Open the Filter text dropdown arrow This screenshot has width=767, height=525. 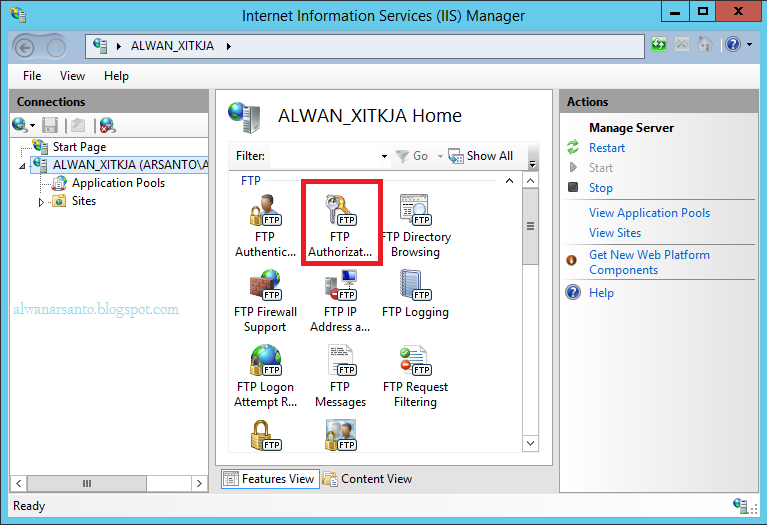384,156
